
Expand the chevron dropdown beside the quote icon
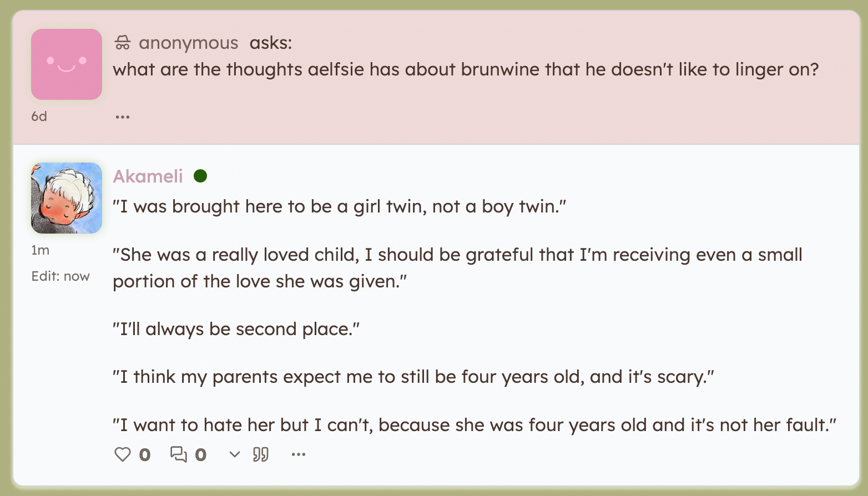click(235, 454)
